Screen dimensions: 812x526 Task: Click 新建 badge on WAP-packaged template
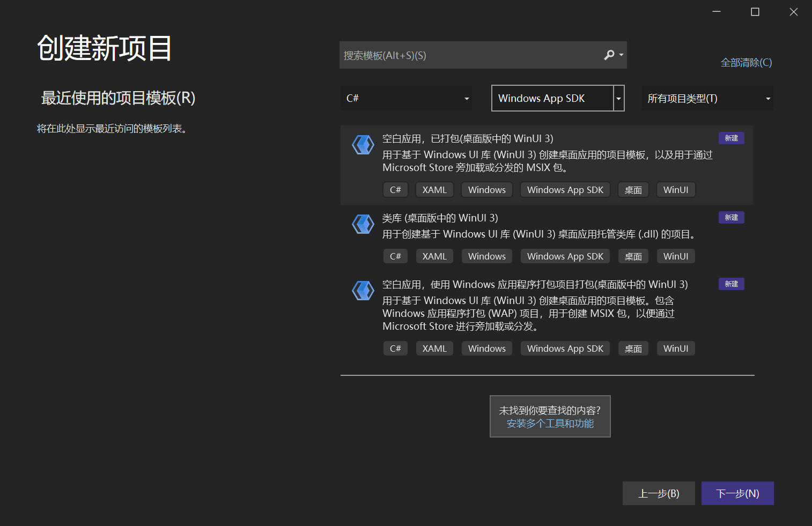732,284
